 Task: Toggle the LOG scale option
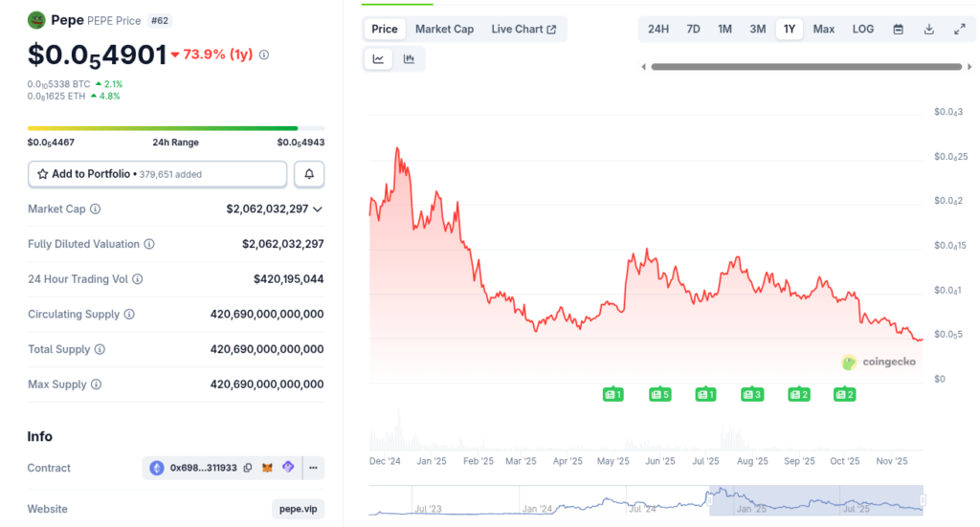point(862,29)
